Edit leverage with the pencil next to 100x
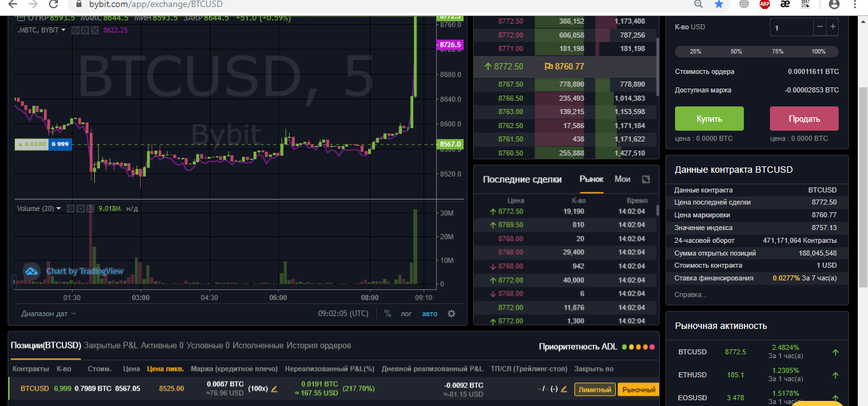The height and width of the screenshot is (406, 868). click(274, 389)
